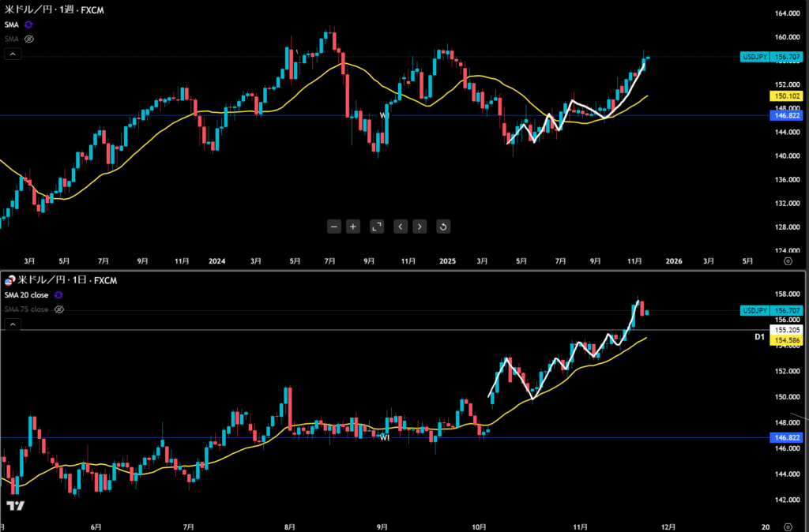The height and width of the screenshot is (532, 809).
Task: Reset the weekly chart view
Action: [x=443, y=227]
